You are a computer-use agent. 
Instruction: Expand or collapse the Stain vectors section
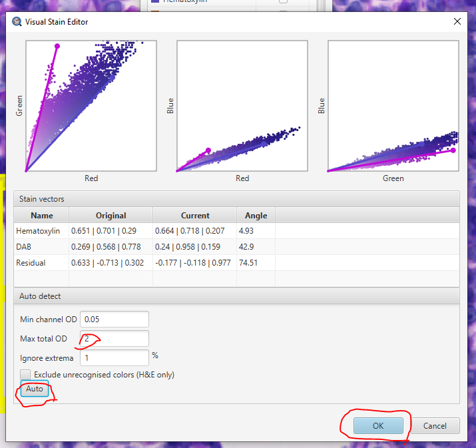coord(236,198)
